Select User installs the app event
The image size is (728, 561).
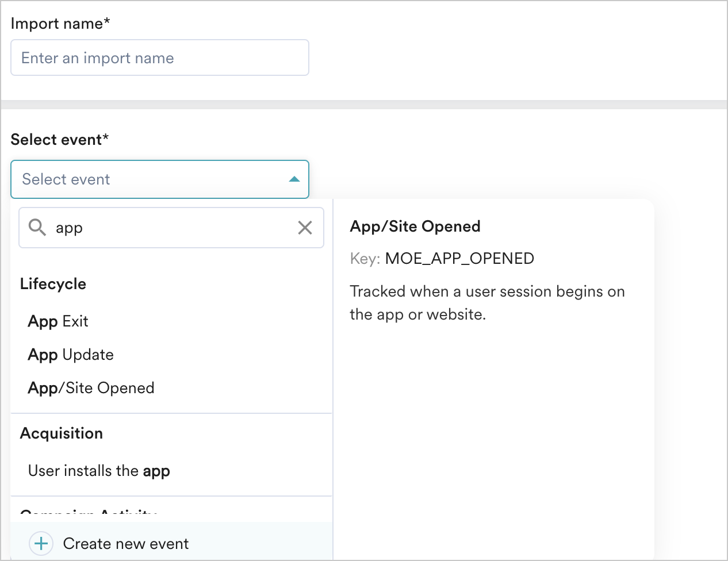click(x=99, y=471)
